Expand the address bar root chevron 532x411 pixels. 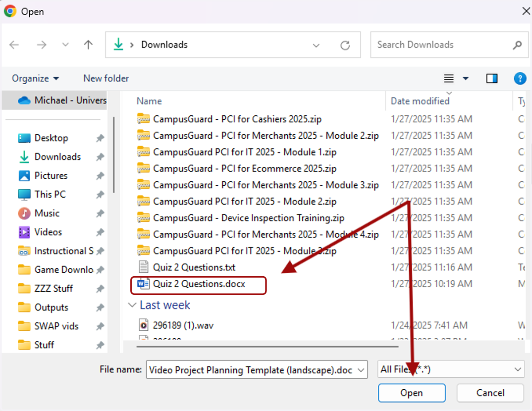pyautogui.click(x=132, y=45)
